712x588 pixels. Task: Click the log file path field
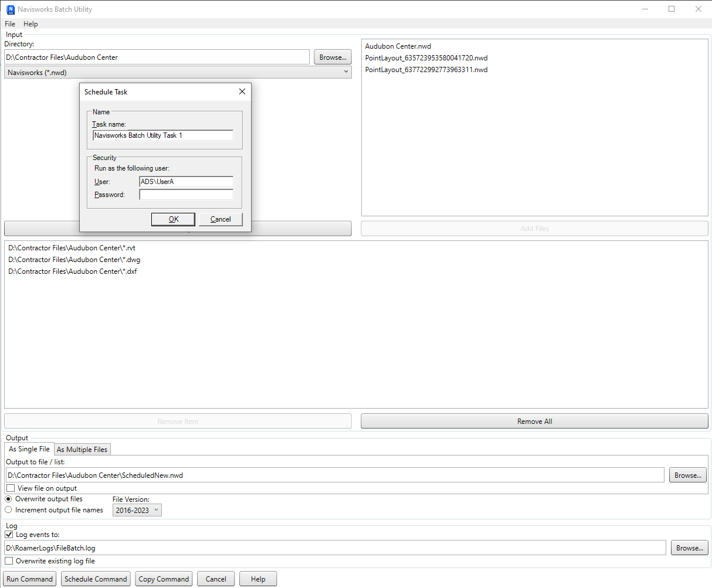coord(335,548)
